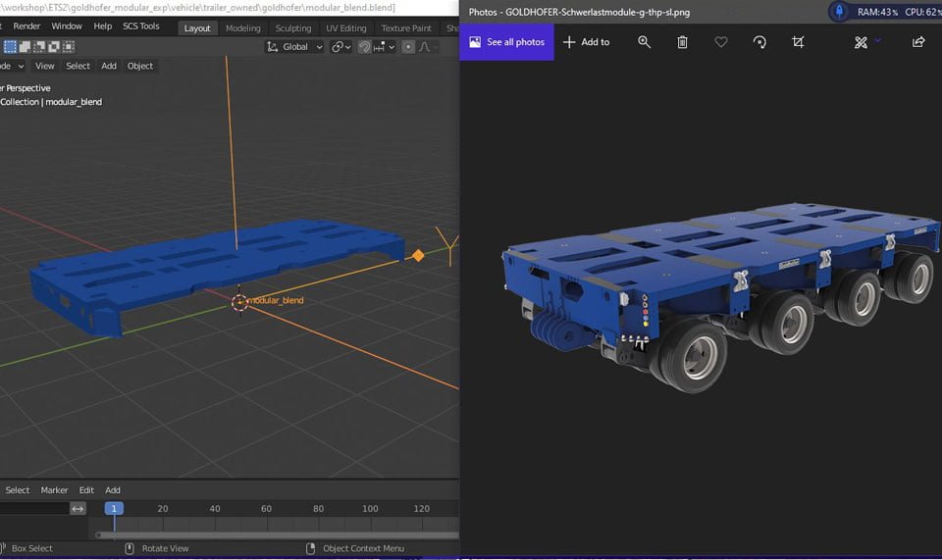942x560 pixels.
Task: Open the SCS Tools menu
Action: (141, 26)
